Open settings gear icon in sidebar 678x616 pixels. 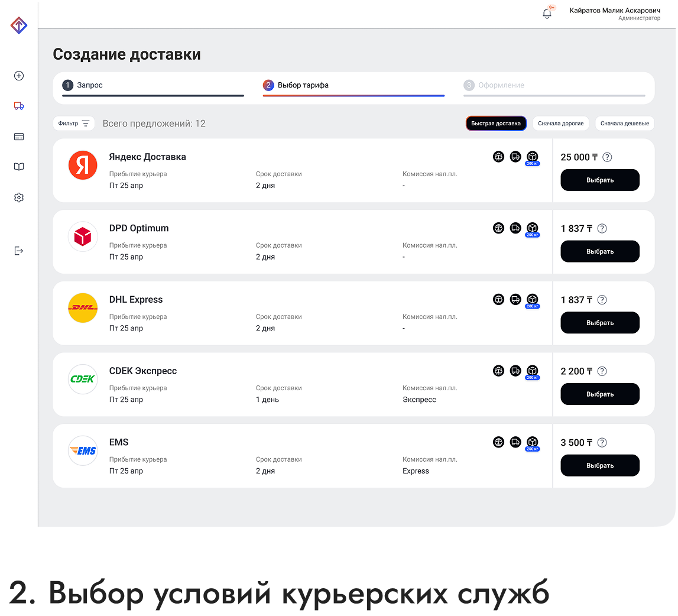pos(19,197)
